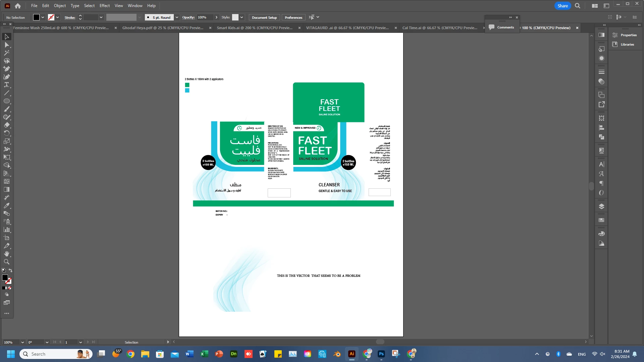The height and width of the screenshot is (362, 644).
Task: Set fill to None in toolbar
Action: pyautogui.click(x=10, y=288)
